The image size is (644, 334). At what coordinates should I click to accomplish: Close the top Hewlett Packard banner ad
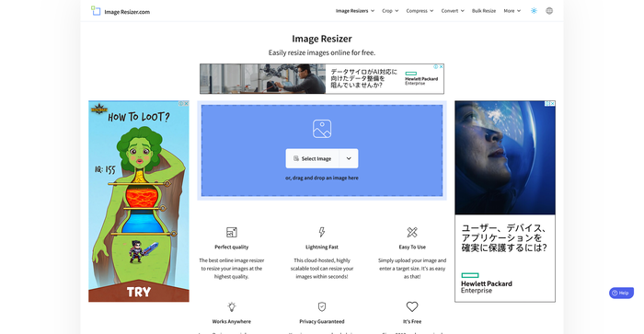point(441,66)
